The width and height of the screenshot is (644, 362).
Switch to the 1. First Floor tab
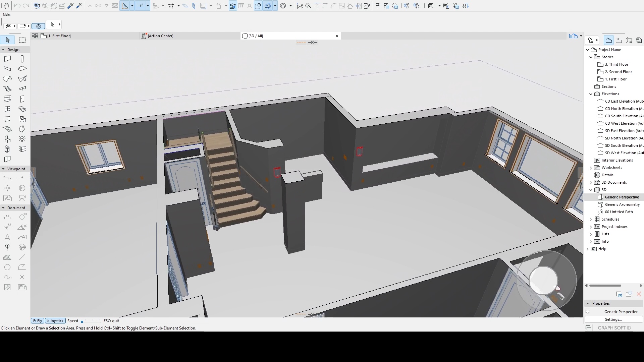(x=59, y=36)
